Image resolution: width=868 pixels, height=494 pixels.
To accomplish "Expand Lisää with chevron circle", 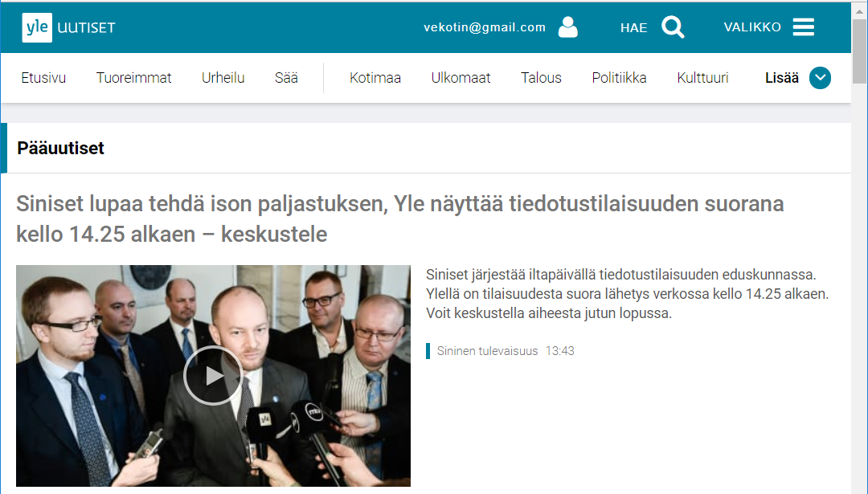I will point(820,78).
